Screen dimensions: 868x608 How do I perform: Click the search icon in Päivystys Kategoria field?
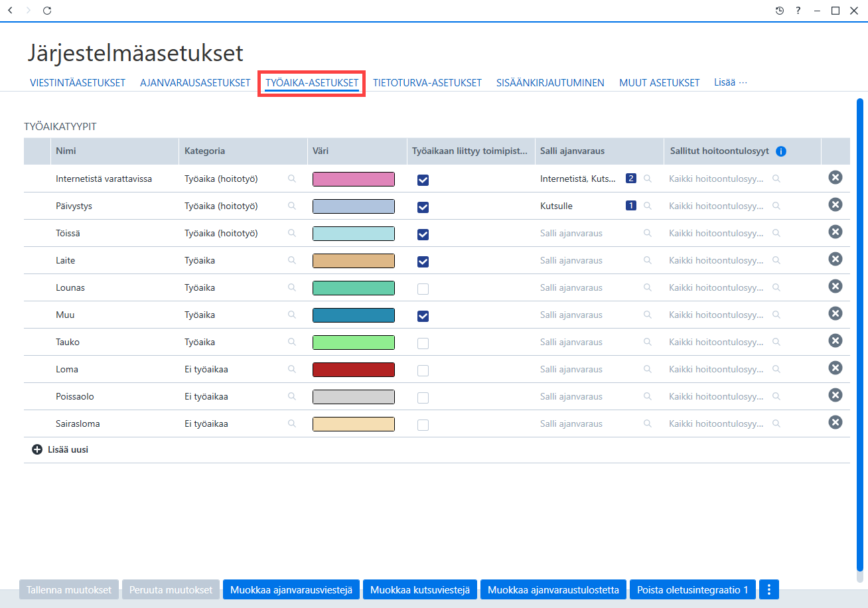(291, 206)
